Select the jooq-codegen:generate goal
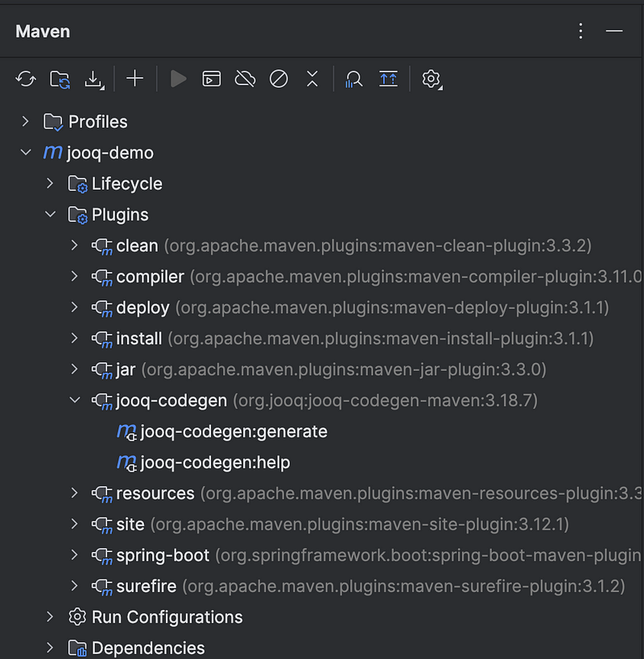Viewport: 644px width, 659px height. (233, 432)
